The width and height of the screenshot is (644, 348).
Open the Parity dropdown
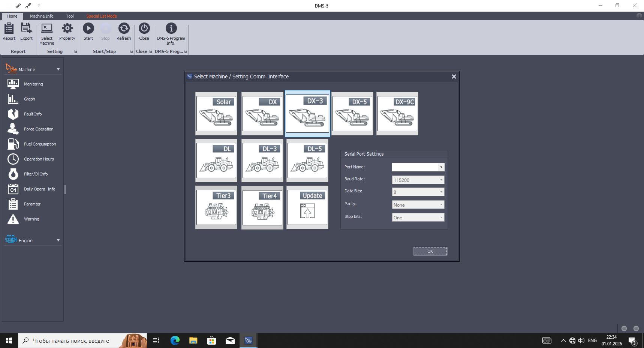441,205
